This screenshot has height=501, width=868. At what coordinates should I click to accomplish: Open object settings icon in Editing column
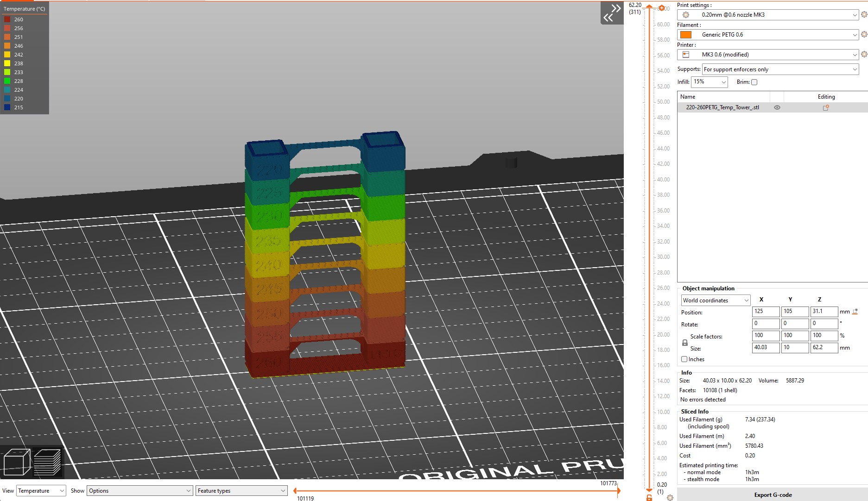[825, 107]
